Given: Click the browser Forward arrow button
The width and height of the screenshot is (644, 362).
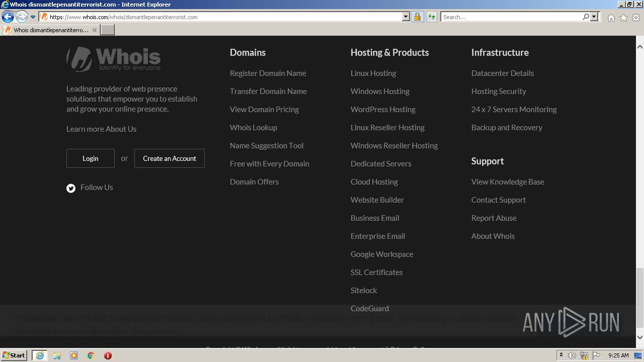Looking at the screenshot, I should [22, 17].
